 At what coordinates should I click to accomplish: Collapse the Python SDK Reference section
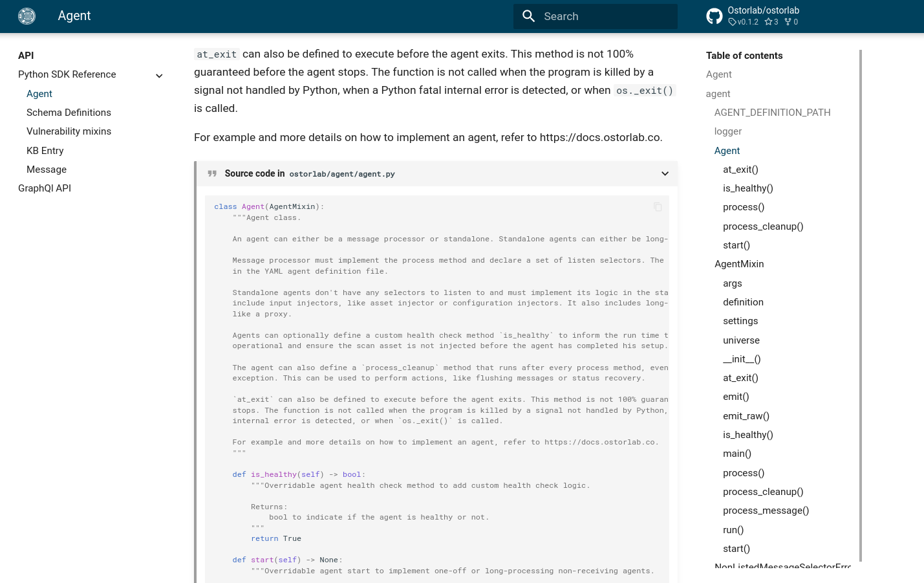coord(159,76)
